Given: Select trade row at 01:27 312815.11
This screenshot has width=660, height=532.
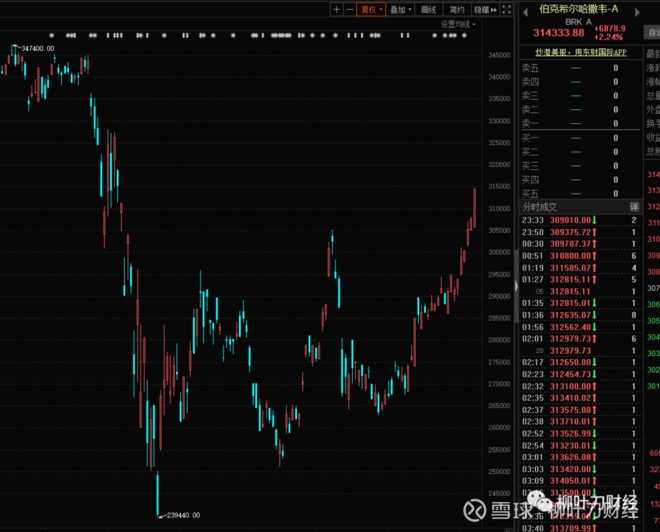Looking at the screenshot, I should point(580,279).
